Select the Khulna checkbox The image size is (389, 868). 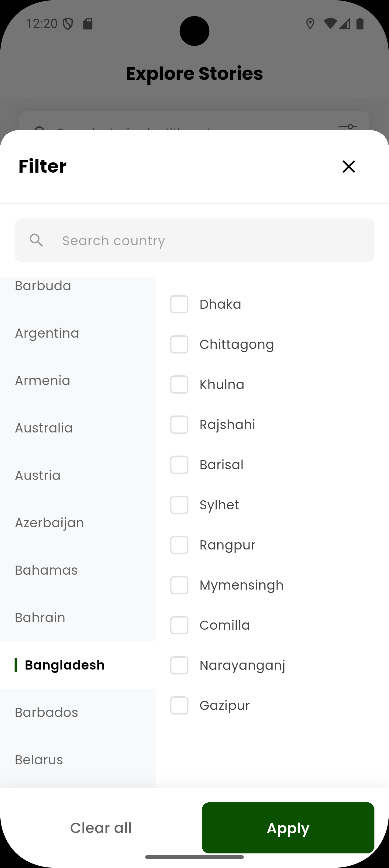179,384
